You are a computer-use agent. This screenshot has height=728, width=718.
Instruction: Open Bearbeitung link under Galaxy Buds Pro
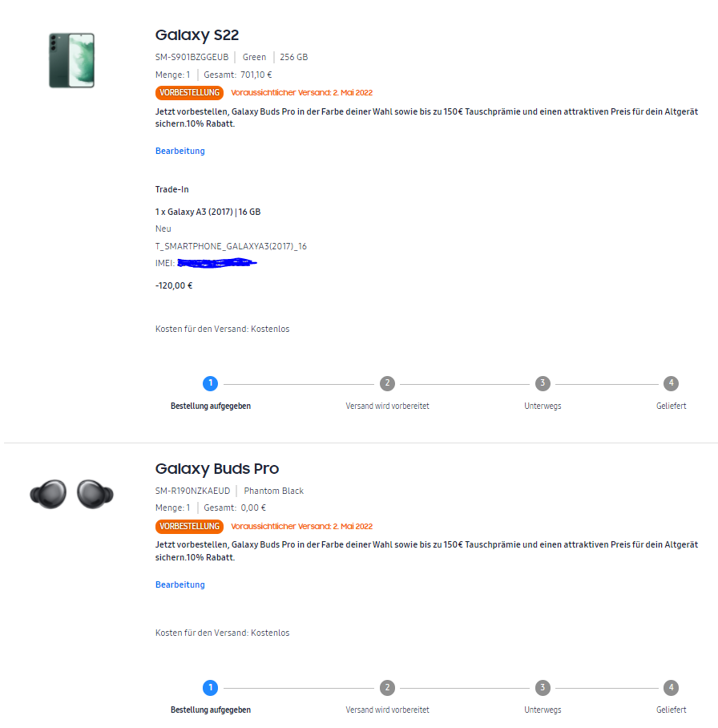coord(180,584)
